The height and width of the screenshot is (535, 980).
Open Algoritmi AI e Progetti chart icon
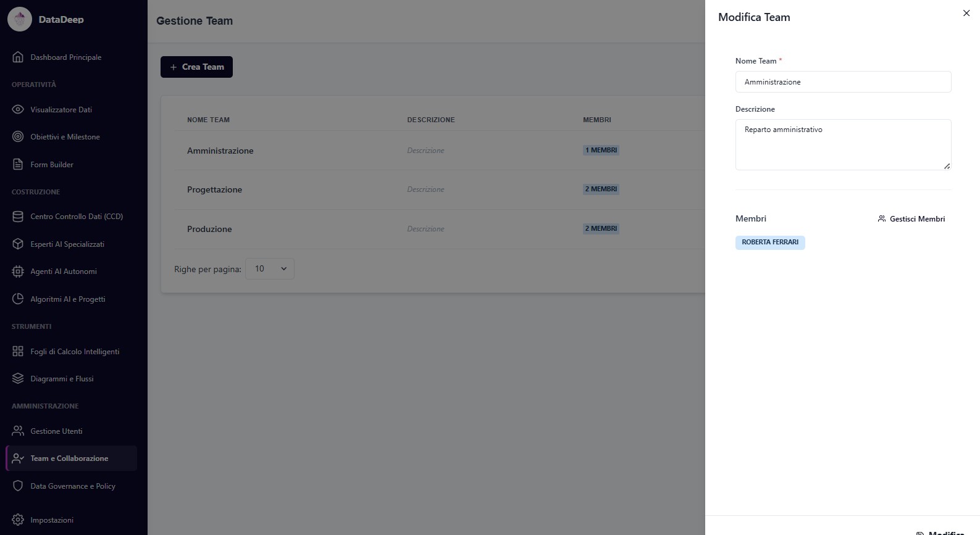pyautogui.click(x=18, y=299)
